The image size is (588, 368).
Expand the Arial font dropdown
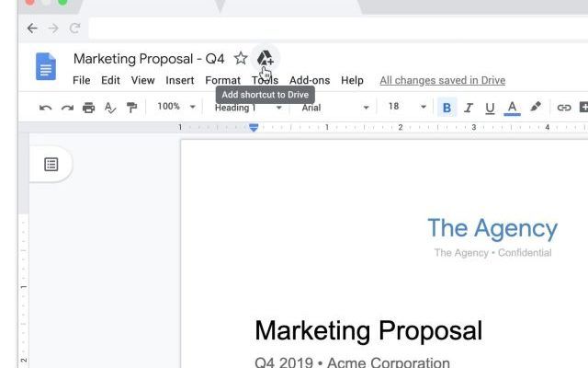[334, 107]
